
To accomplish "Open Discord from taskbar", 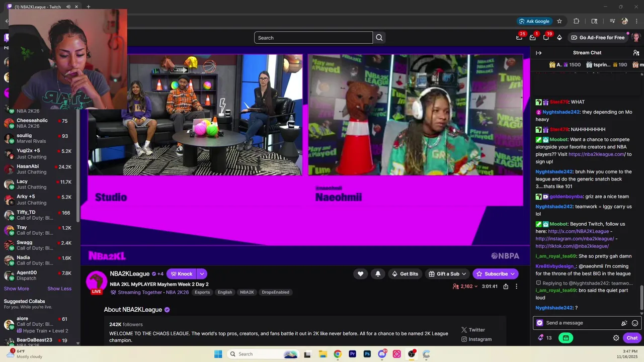I will tap(382, 354).
